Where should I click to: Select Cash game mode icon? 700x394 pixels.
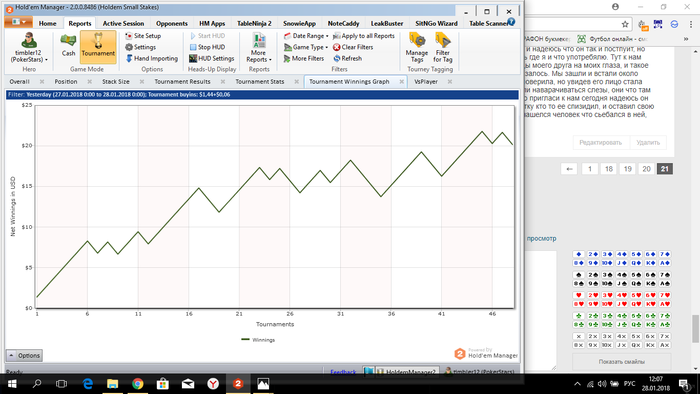[x=68, y=45]
